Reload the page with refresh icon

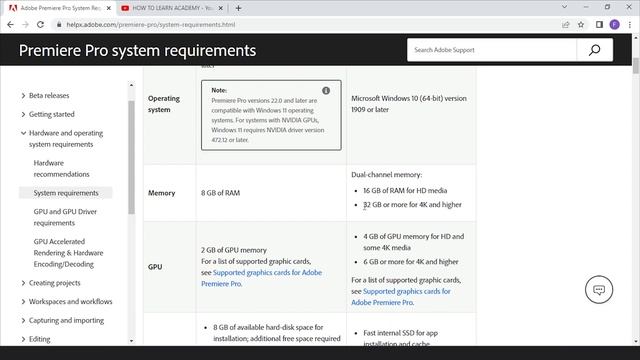click(40, 24)
